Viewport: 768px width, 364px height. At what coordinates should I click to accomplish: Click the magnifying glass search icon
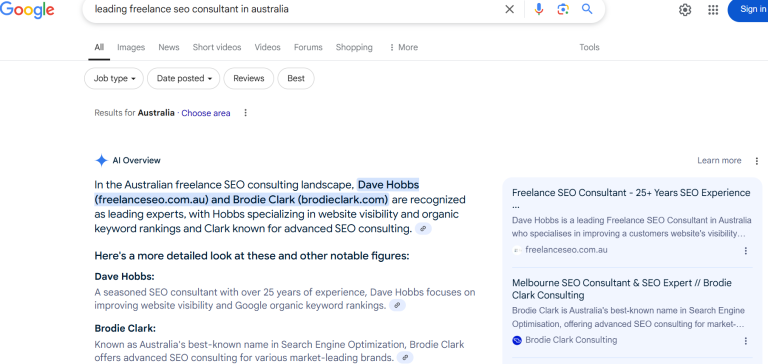[x=587, y=9]
